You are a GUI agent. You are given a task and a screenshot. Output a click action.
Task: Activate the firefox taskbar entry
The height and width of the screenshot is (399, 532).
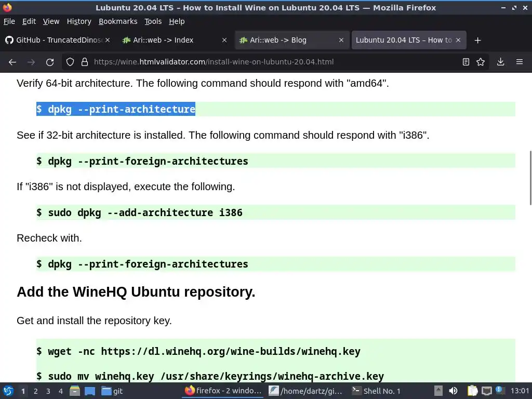pos(223,391)
